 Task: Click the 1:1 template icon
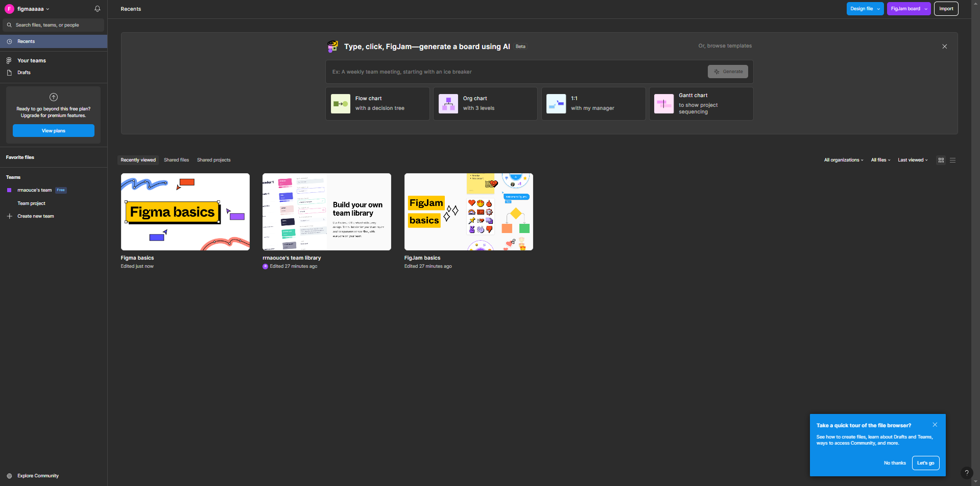click(556, 104)
